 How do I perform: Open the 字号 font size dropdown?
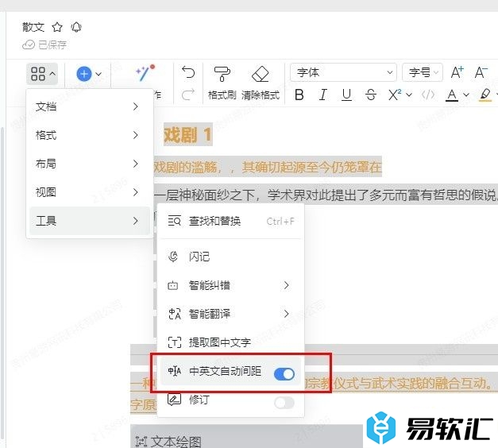click(423, 72)
